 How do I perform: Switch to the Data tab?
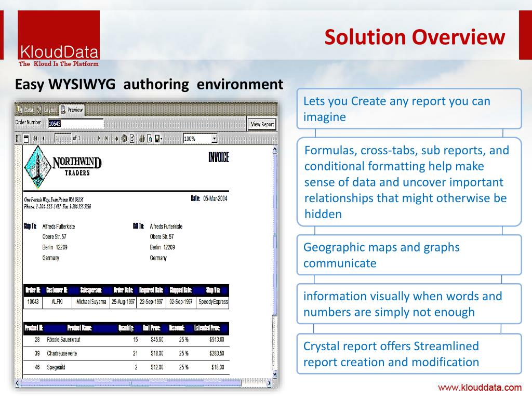[x=25, y=110]
